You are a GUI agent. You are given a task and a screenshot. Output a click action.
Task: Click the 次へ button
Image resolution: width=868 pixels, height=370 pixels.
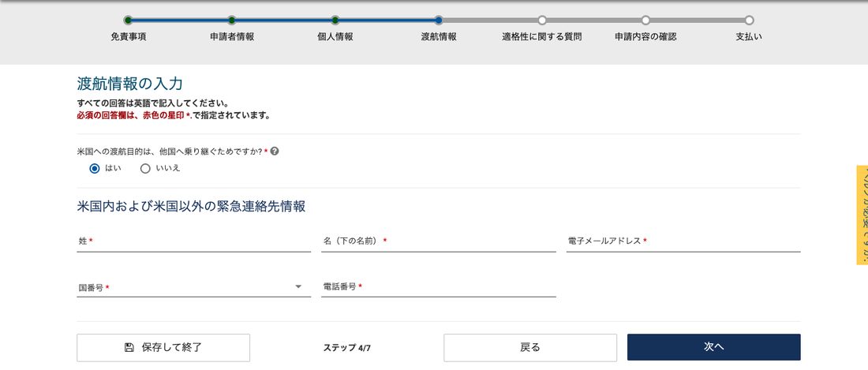pyautogui.click(x=713, y=347)
